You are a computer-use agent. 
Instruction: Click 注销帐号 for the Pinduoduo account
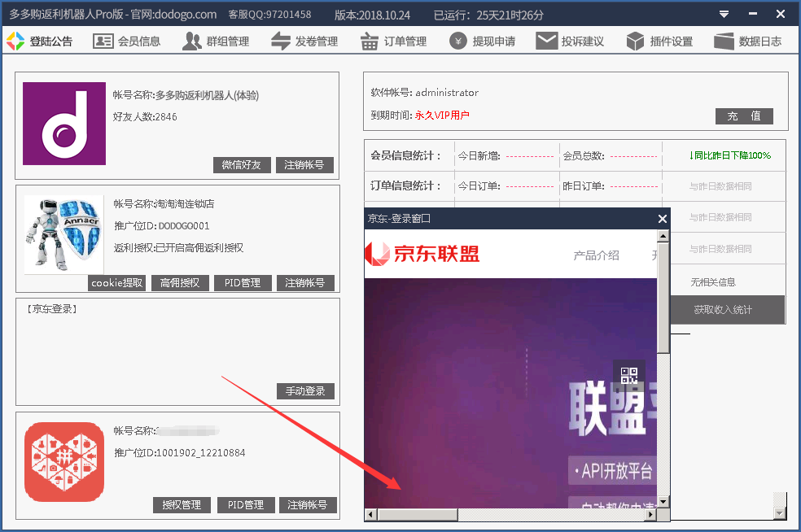tap(308, 505)
